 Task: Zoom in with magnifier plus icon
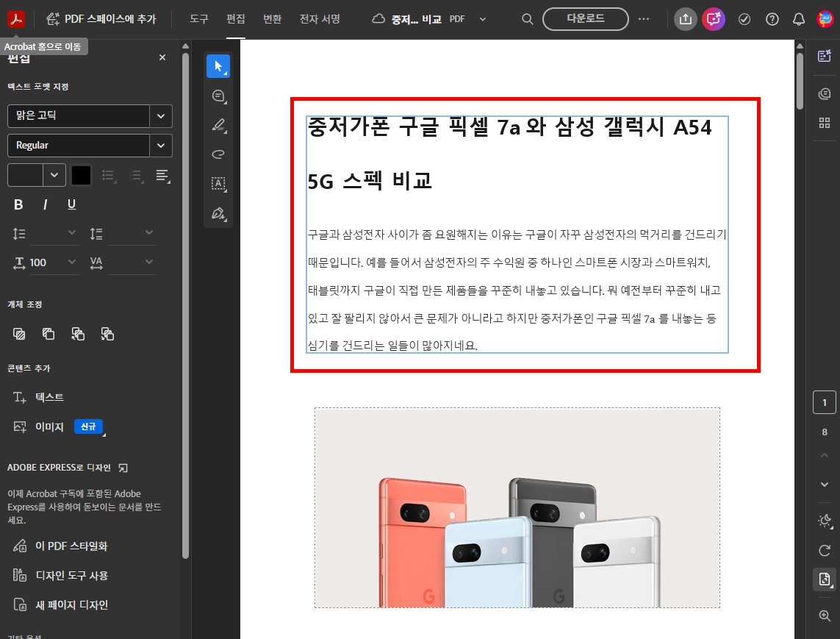point(825,615)
